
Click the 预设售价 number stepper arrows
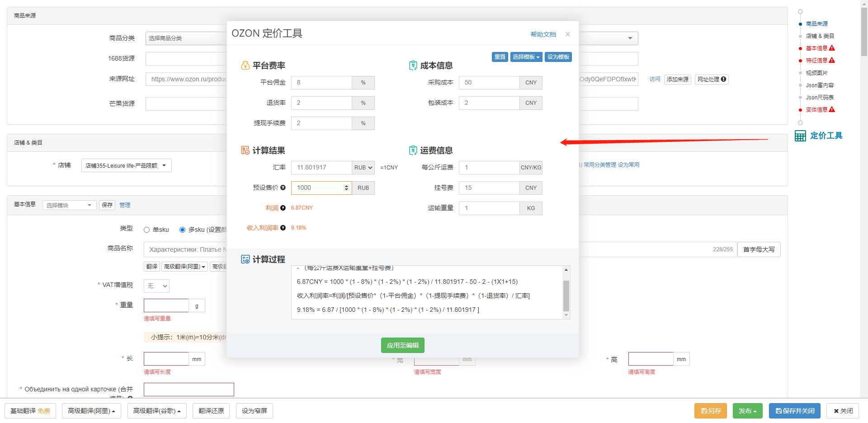[347, 188]
